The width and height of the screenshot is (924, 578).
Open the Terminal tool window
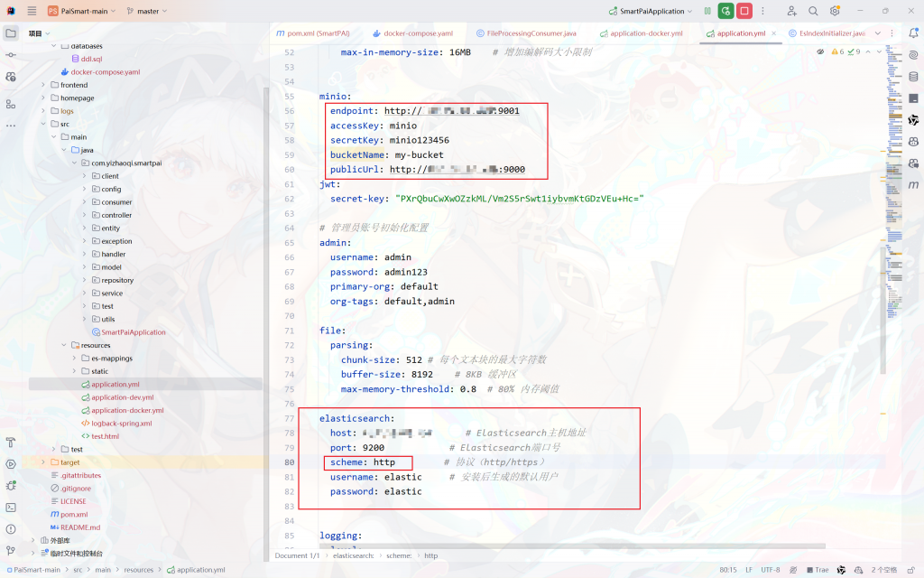point(11,508)
